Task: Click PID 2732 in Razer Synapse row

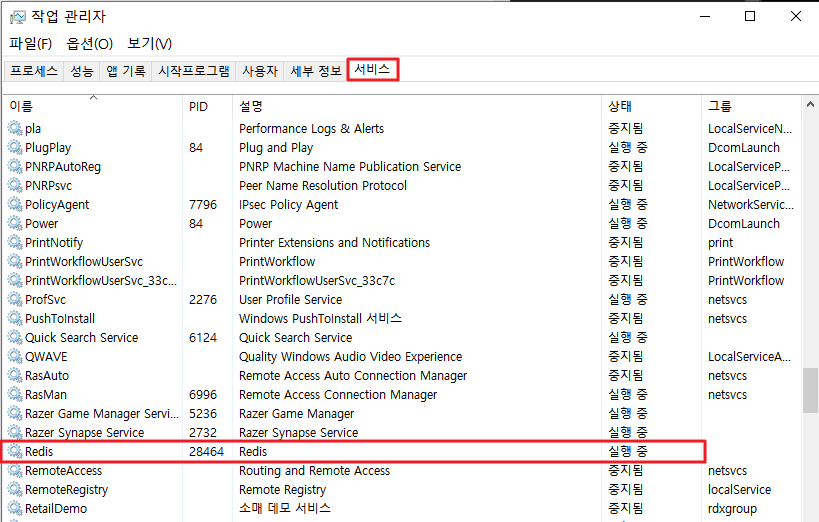Action: 203,433
